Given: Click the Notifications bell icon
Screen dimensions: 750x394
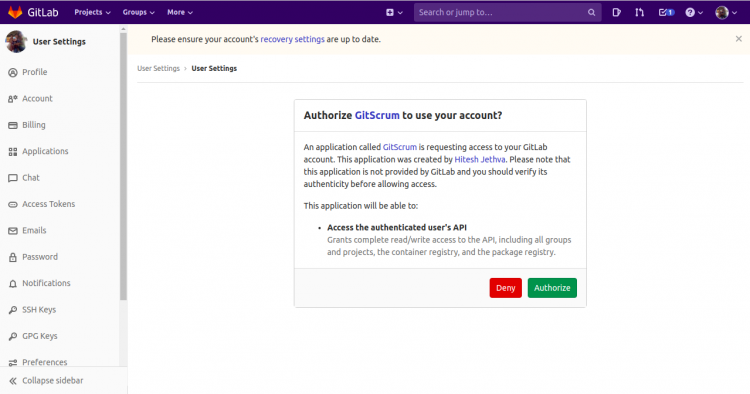Looking at the screenshot, I should pos(13,284).
